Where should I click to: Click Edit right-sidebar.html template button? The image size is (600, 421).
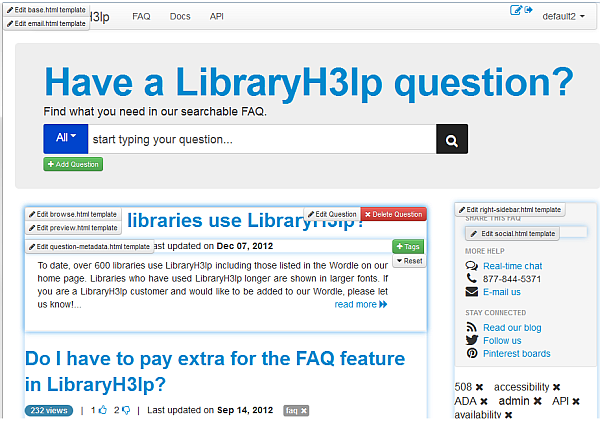click(x=510, y=210)
